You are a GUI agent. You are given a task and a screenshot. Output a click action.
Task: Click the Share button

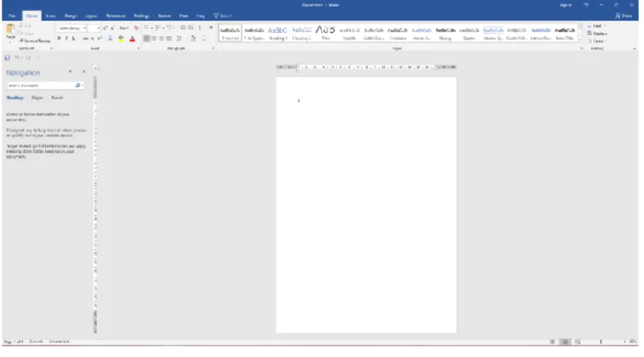coord(623,15)
